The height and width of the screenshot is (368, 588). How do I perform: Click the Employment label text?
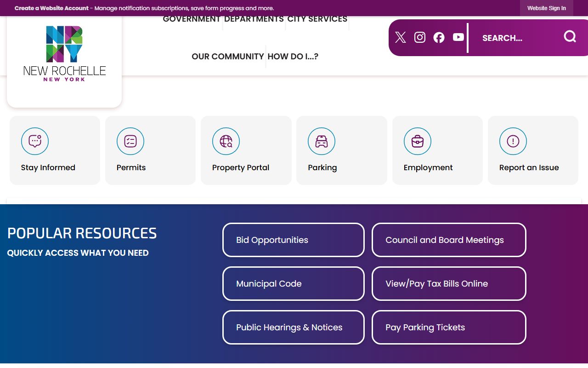(x=428, y=167)
